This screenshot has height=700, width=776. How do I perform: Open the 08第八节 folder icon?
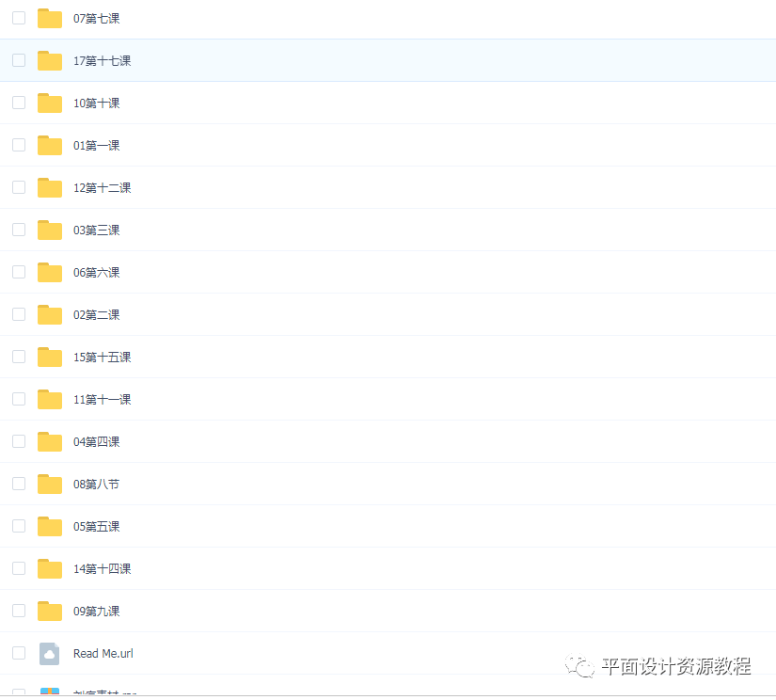[x=50, y=484]
